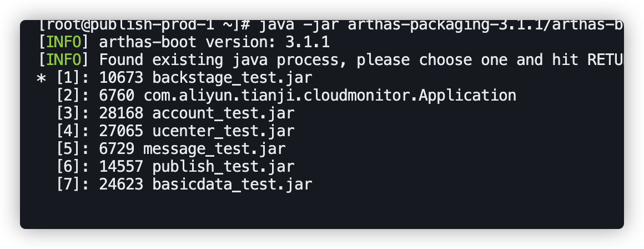Select the message_test.jar process line
Screen dimensions: 644x249
pos(171,149)
